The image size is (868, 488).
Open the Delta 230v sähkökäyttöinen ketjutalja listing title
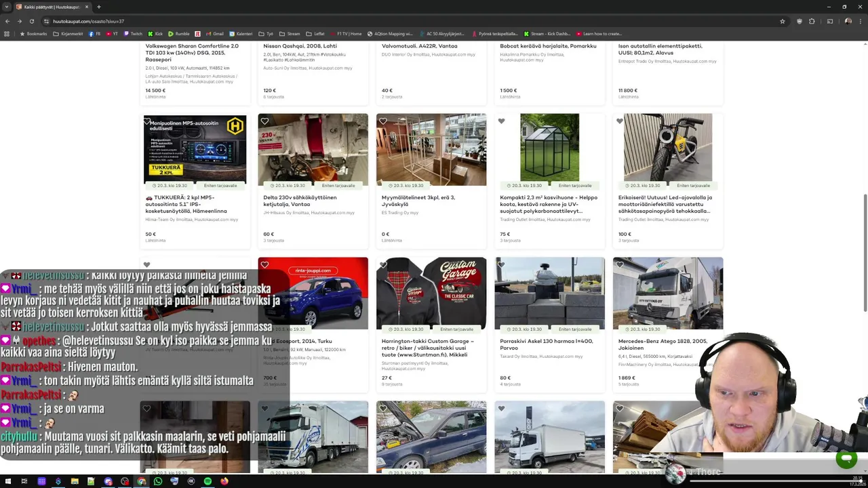(300, 201)
